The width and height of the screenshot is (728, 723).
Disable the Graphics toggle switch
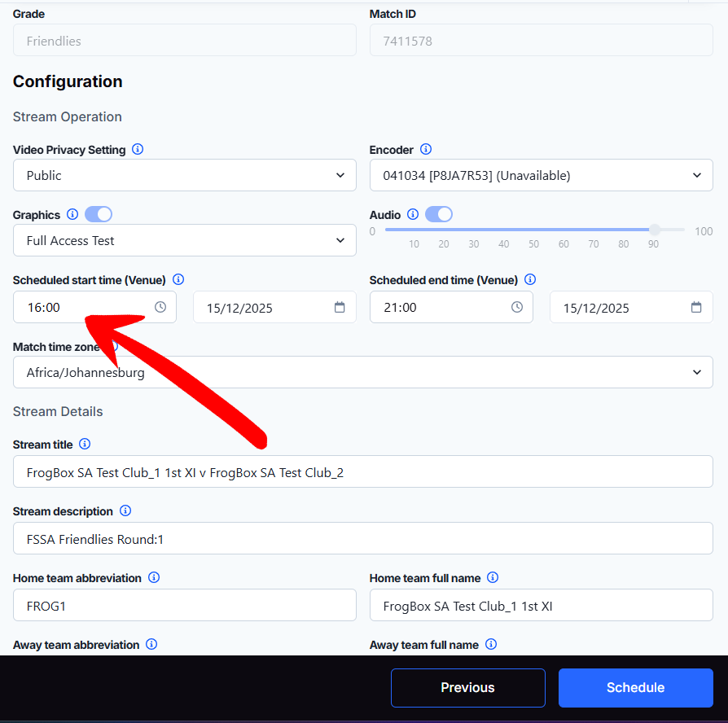pos(99,215)
